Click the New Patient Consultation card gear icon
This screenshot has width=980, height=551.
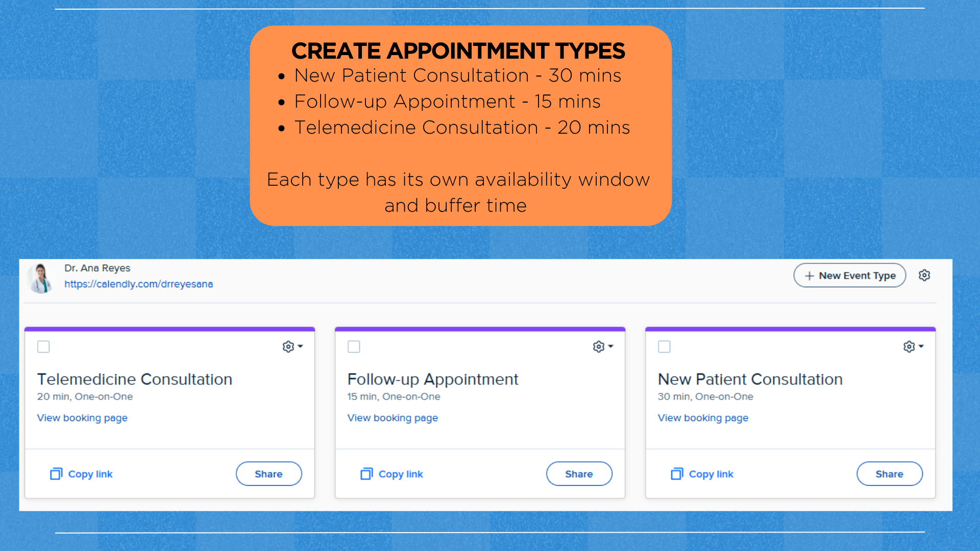coord(909,347)
